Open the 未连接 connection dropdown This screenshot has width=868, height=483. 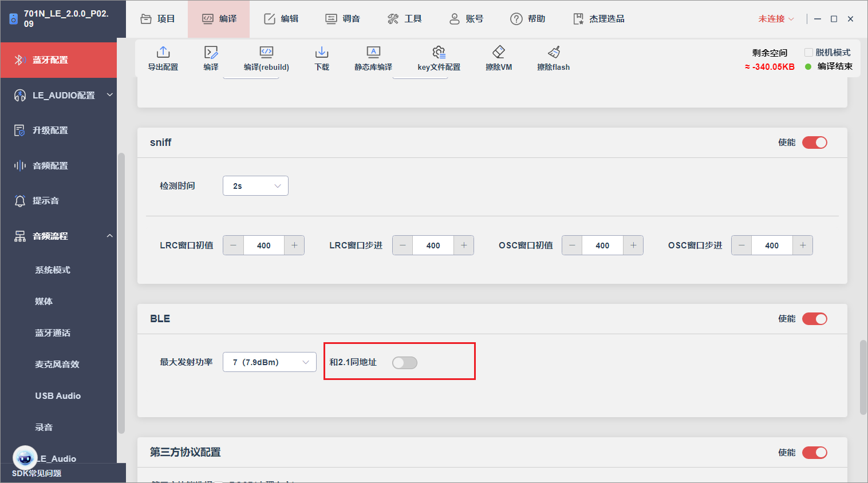pyautogui.click(x=776, y=19)
